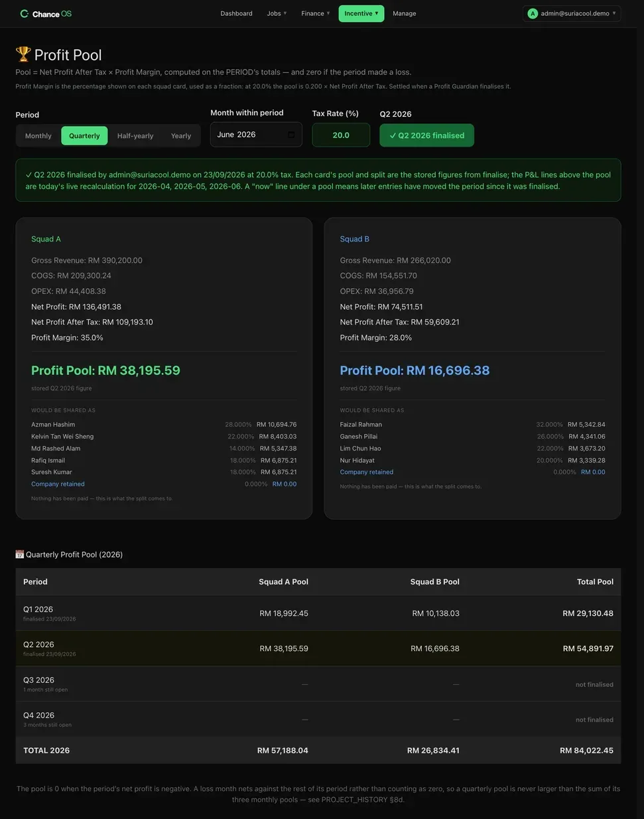Click Lim Chun Hao share row
The height and width of the screenshot is (819, 644).
pos(473,448)
